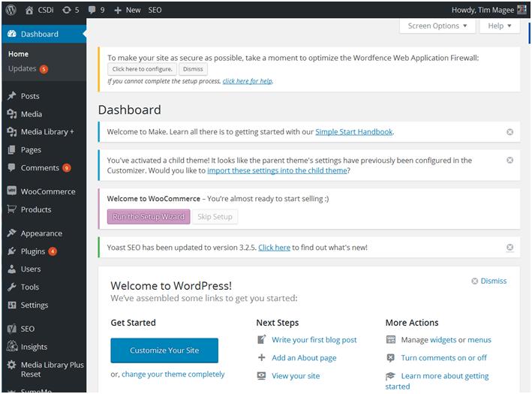
Task: Click the monitor icon beside View your site
Action: [x=262, y=376]
